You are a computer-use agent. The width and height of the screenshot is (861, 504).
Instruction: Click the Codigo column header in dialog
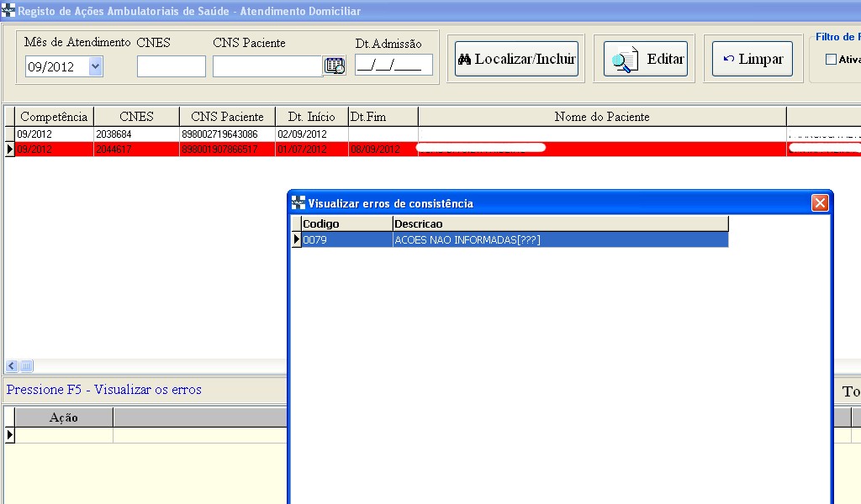click(346, 224)
